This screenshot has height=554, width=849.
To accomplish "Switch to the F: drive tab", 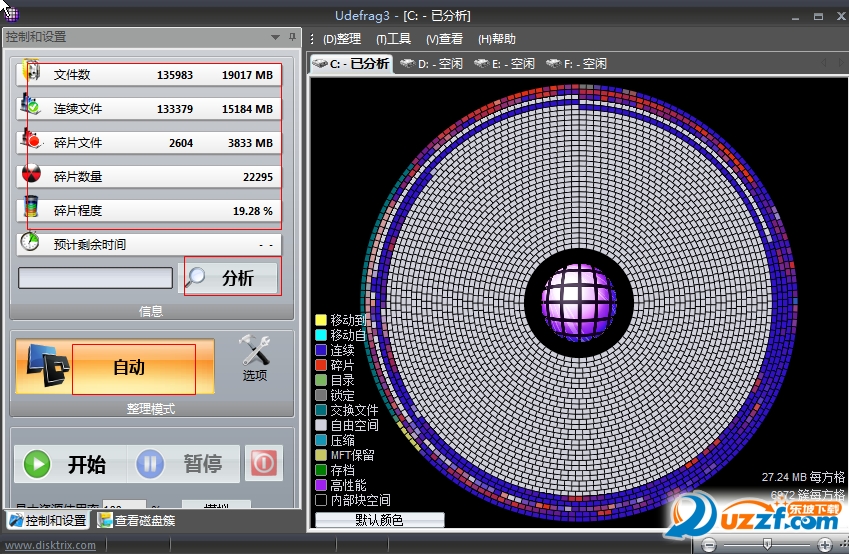I will 576,64.
